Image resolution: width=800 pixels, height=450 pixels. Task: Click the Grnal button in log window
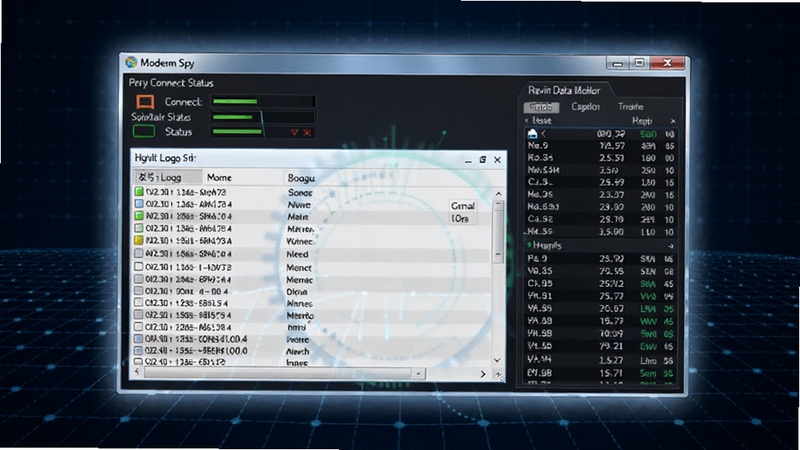click(463, 206)
